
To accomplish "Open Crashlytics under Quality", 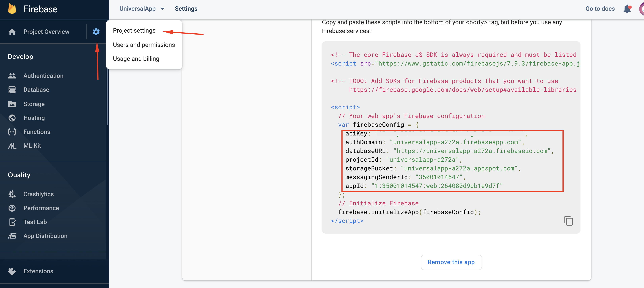I will click(x=39, y=194).
